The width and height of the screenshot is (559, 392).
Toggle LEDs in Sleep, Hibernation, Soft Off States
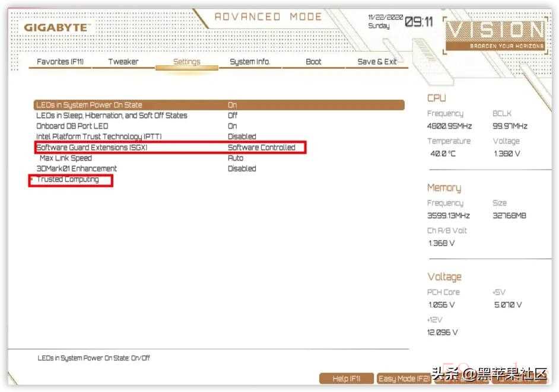point(112,116)
